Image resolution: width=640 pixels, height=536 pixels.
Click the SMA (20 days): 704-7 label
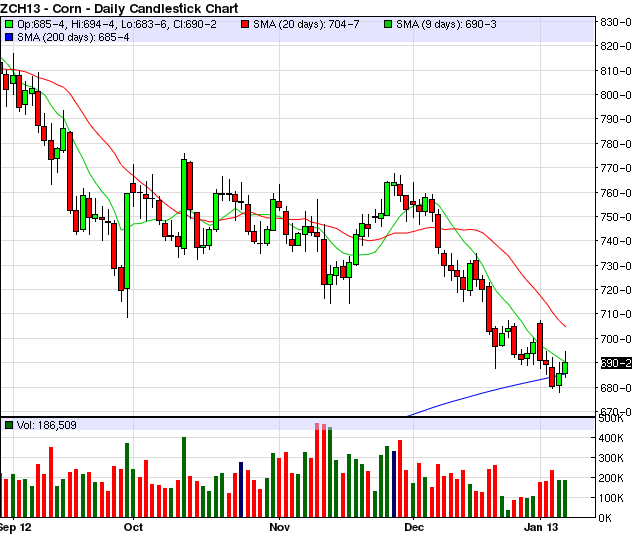pos(306,24)
